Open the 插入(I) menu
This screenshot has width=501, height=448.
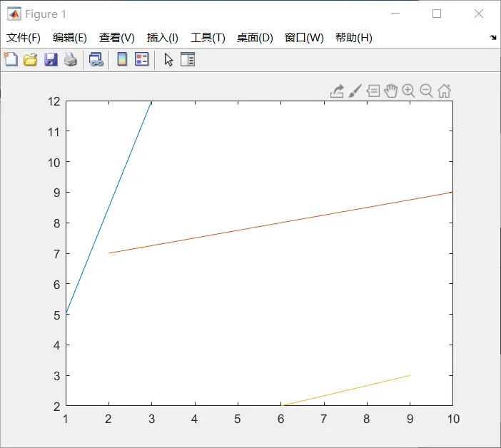pos(162,38)
